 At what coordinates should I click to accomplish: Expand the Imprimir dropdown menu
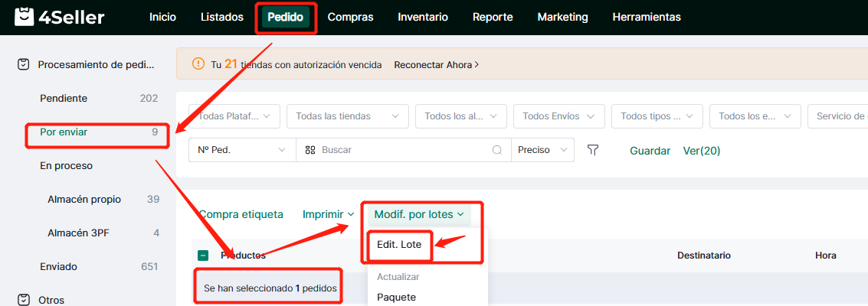pyautogui.click(x=328, y=215)
